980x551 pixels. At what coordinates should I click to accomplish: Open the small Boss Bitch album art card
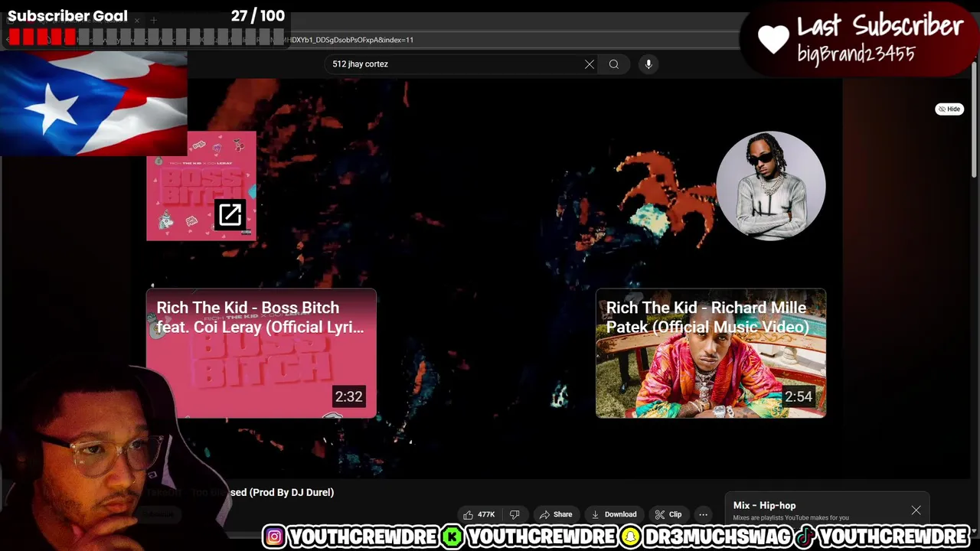pyautogui.click(x=201, y=186)
